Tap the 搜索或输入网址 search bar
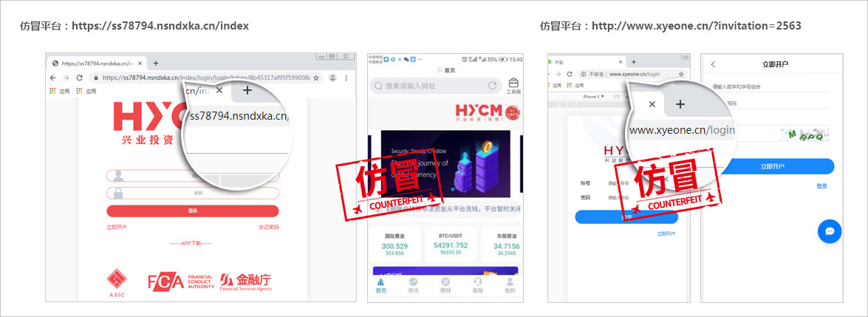The width and height of the screenshot is (868, 317). (x=434, y=86)
